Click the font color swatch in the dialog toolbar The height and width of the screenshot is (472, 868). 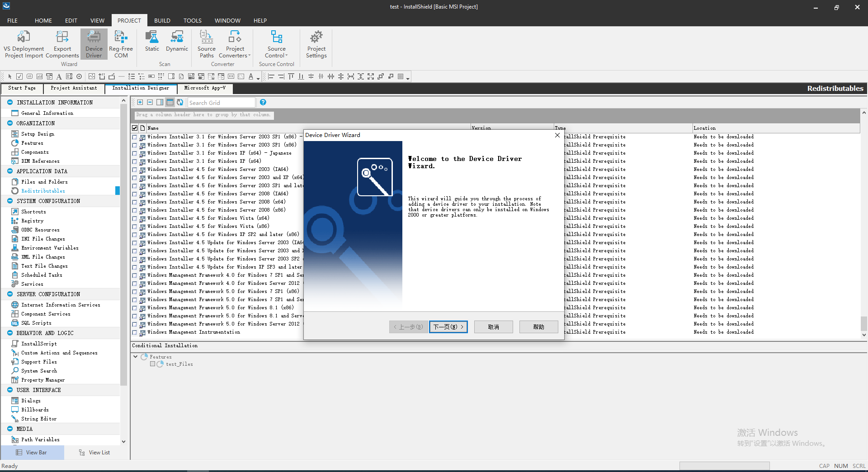tap(251, 76)
